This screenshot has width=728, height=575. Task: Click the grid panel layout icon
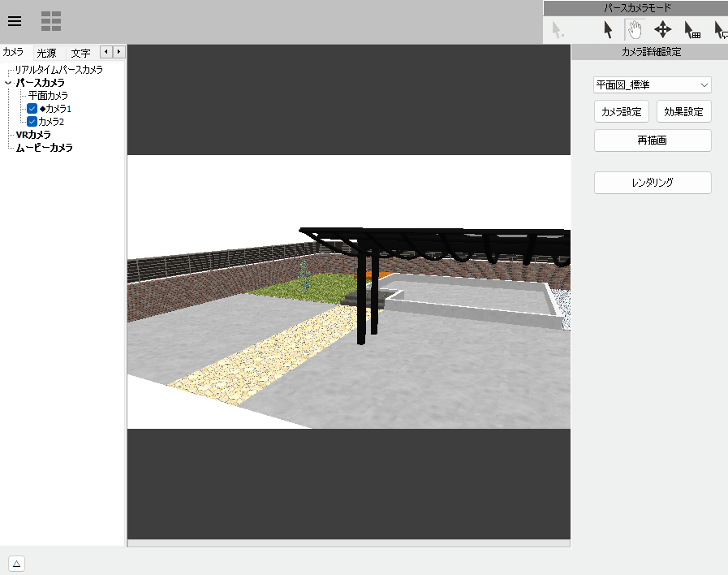click(51, 21)
